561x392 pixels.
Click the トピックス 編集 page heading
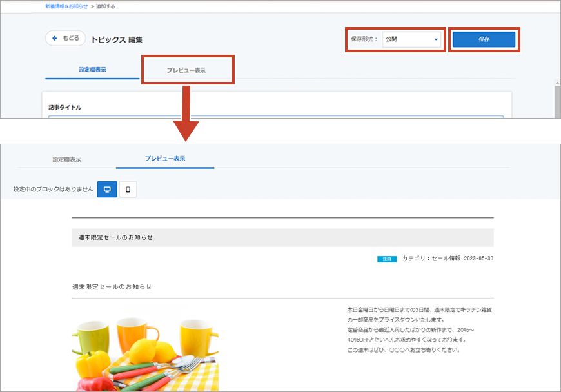pos(117,39)
